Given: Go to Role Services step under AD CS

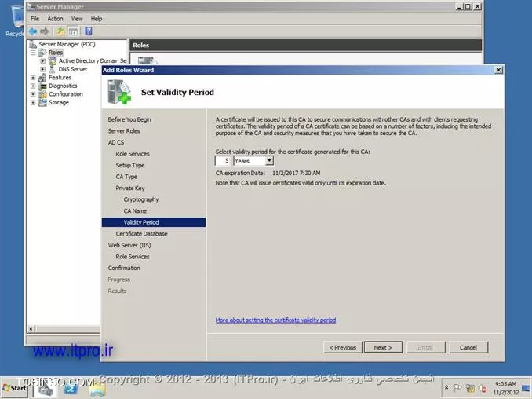Looking at the screenshot, I should [133, 154].
